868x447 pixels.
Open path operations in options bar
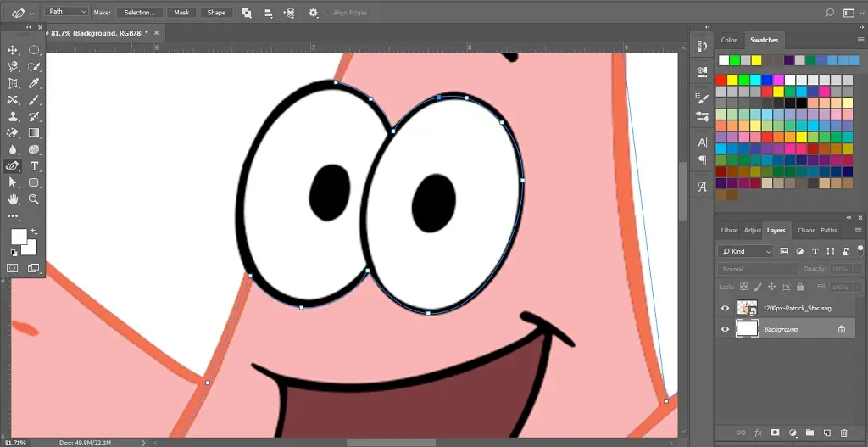click(247, 13)
